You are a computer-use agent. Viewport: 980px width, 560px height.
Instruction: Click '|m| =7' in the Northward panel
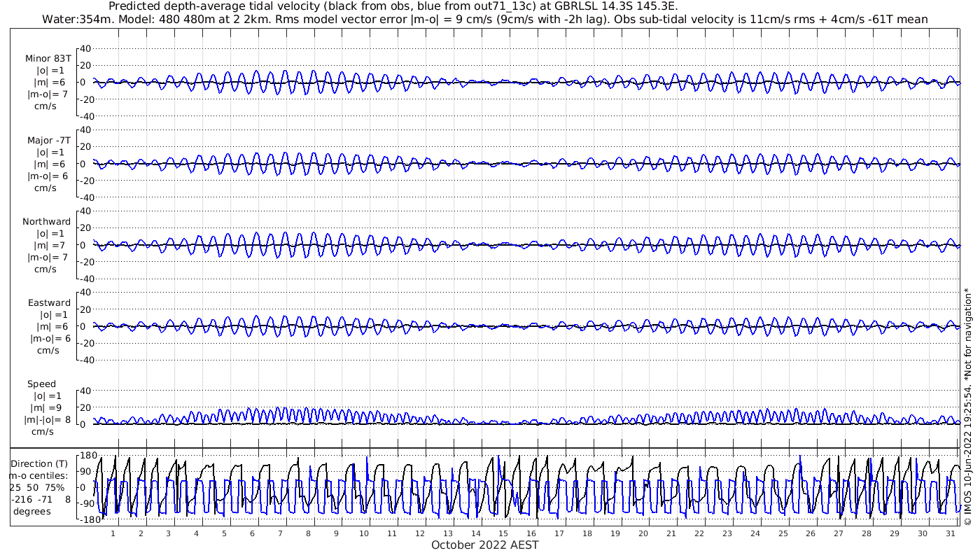tap(50, 245)
